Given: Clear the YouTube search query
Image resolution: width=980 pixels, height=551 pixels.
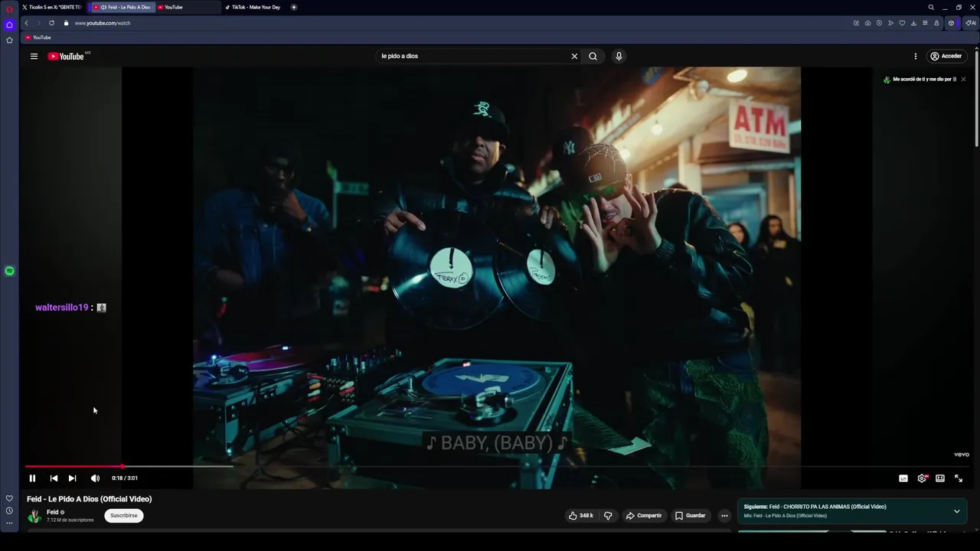Looking at the screenshot, I should (x=574, y=56).
